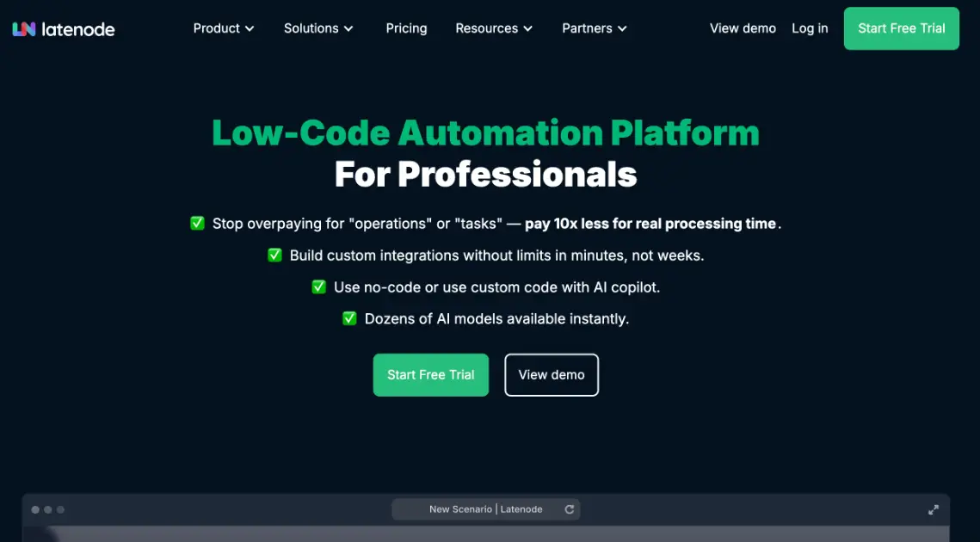Click the Latenode logo icon
The width and height of the screenshot is (980, 542).
coord(24,28)
